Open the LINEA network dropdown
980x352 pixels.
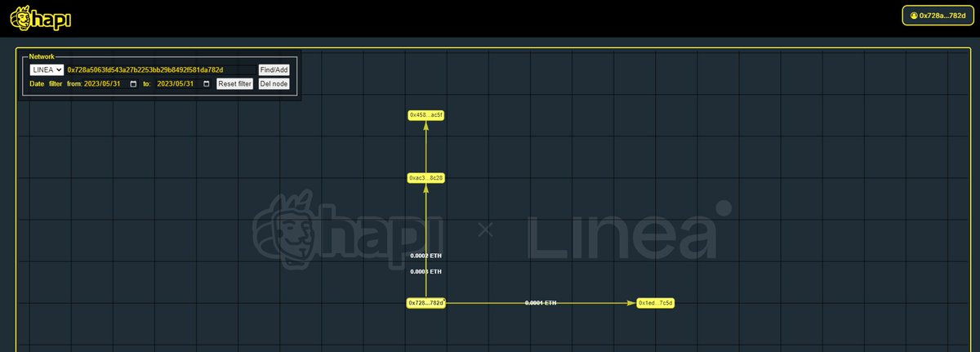pyautogui.click(x=47, y=70)
